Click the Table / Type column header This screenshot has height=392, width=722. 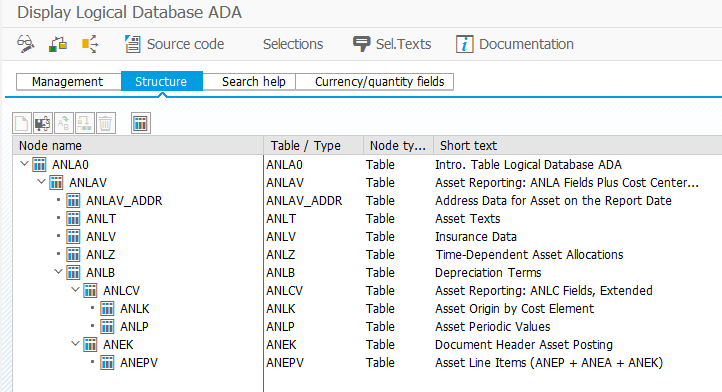[314, 146]
